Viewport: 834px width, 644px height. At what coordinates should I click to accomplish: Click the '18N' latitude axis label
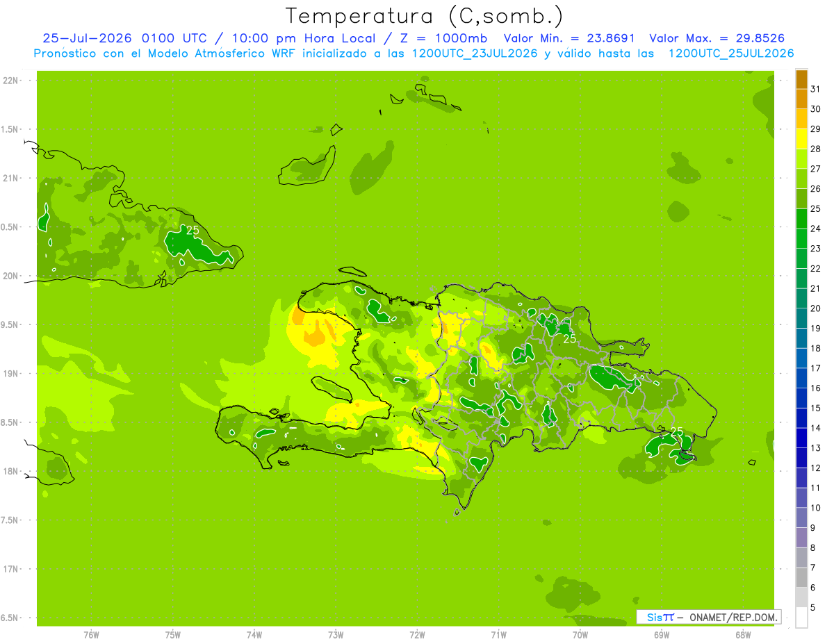[x=12, y=471]
